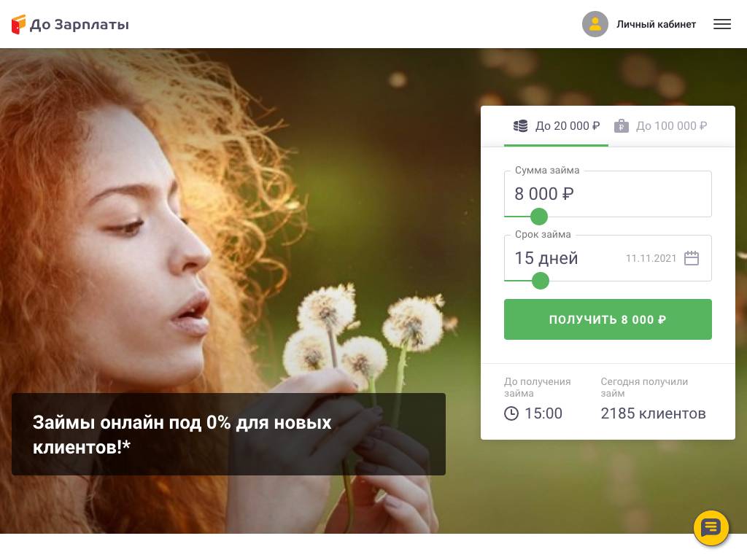Click the briefcase icon on loan tab
The image size is (747, 560).
click(622, 126)
